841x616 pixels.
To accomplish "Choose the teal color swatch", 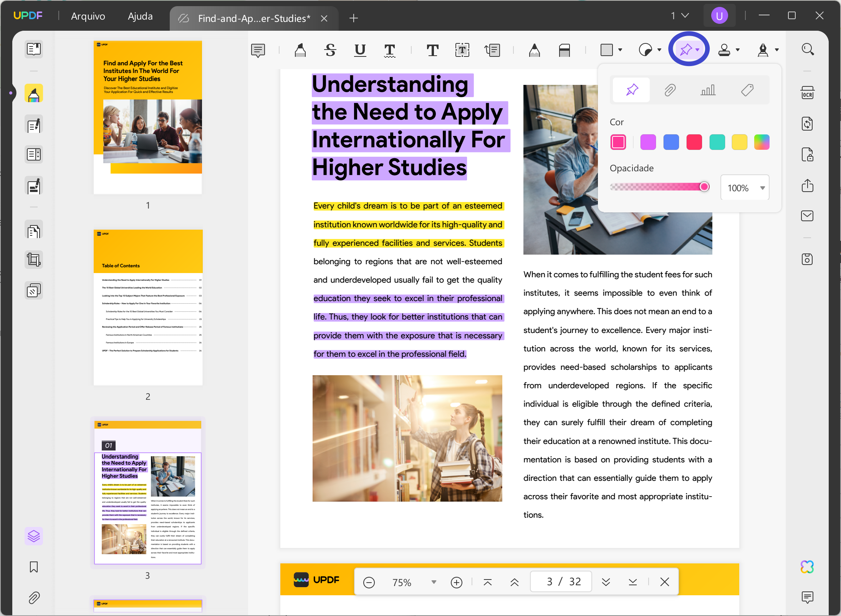I will coord(717,142).
